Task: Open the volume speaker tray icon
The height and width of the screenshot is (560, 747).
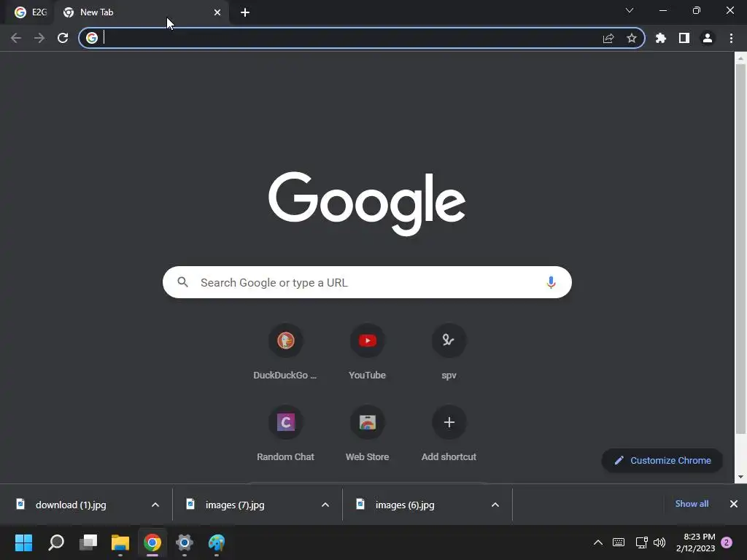Action: pyautogui.click(x=659, y=542)
